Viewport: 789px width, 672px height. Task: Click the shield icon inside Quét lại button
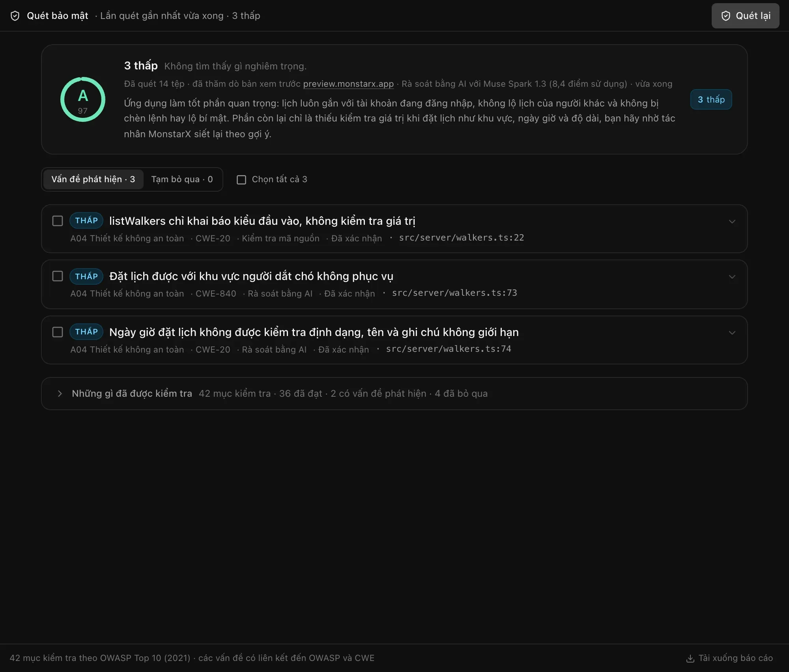(725, 16)
